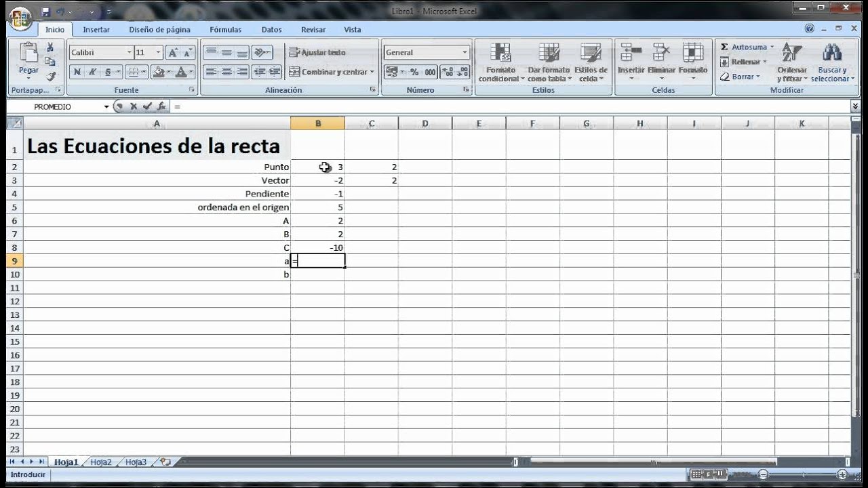Align text to bottom
Viewport: 868px width, 488px height.
tap(242, 52)
